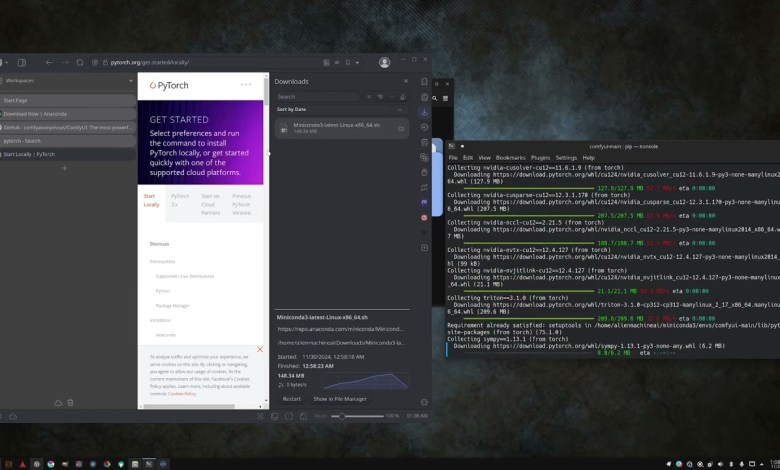780x470 pixels.
Task: Click the Downloads search field
Action: [317, 97]
